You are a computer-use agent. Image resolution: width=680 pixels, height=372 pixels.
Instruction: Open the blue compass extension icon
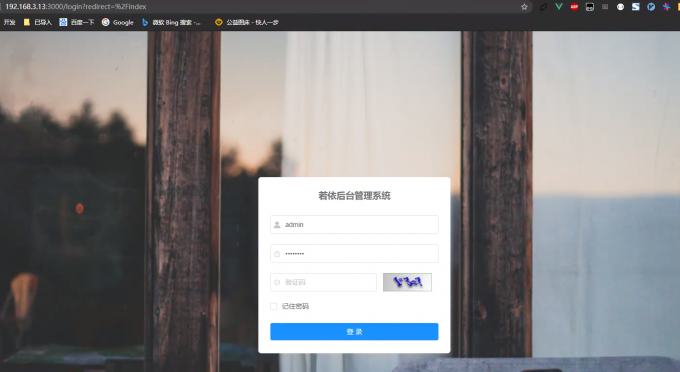pos(651,7)
